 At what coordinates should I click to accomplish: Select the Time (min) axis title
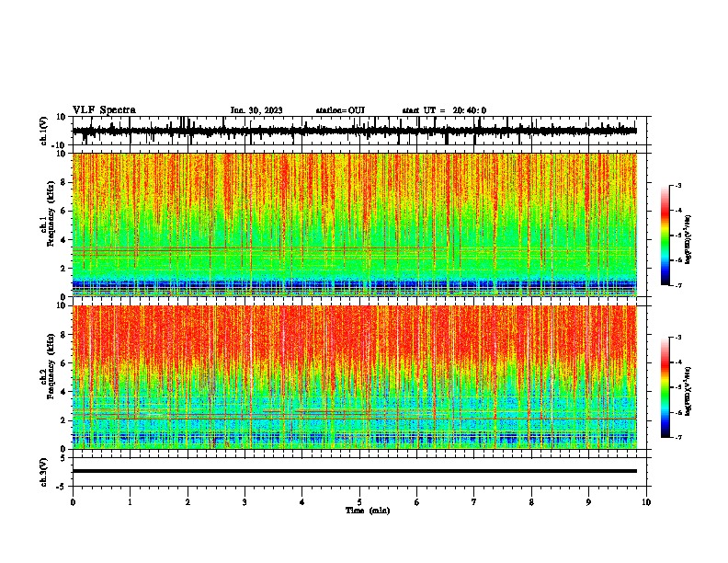(x=368, y=511)
